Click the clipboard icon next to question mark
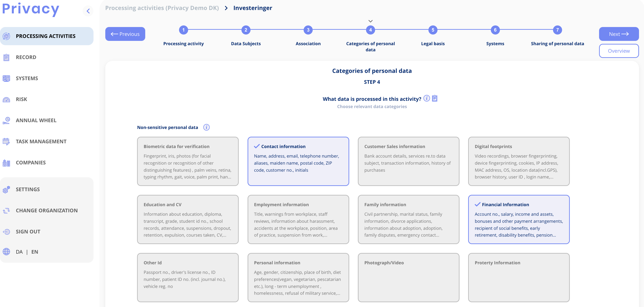 click(x=435, y=98)
